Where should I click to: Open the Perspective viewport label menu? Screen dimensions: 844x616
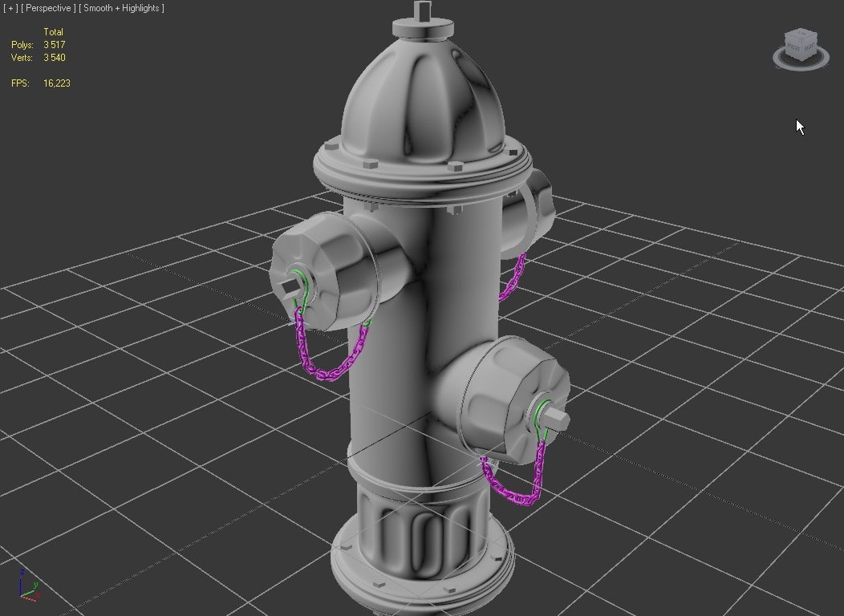47,8
